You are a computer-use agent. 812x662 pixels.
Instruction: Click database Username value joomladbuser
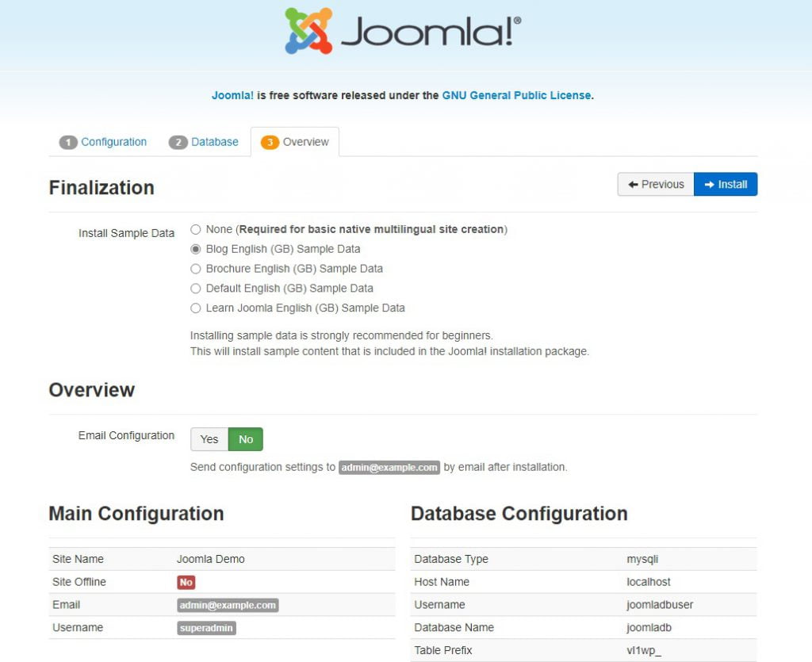[660, 605]
